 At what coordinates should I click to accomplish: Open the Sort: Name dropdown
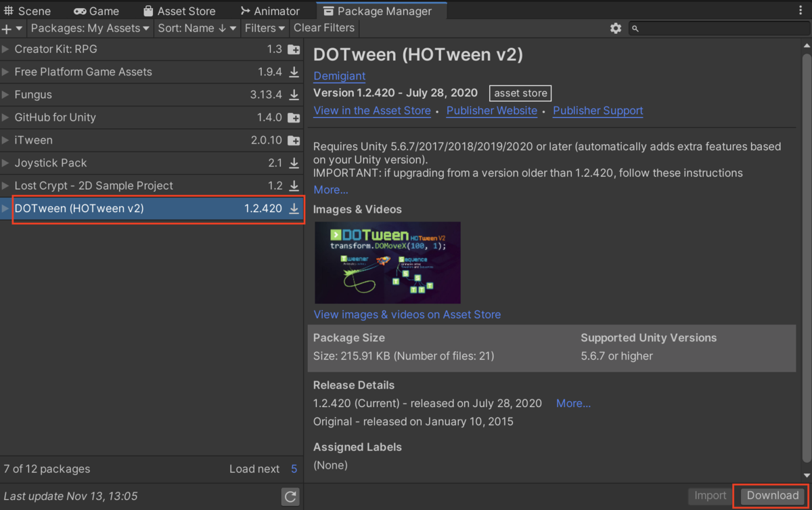(x=198, y=28)
